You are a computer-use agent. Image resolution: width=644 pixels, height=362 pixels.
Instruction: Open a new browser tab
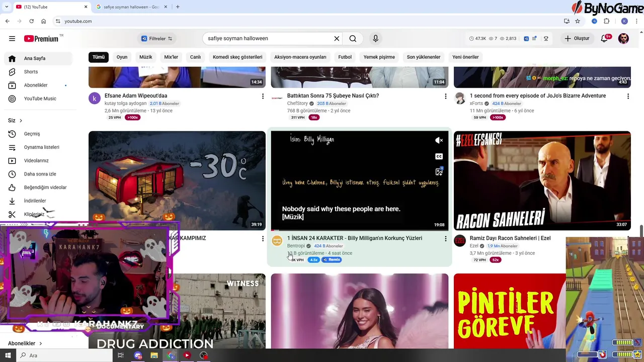pos(178,7)
